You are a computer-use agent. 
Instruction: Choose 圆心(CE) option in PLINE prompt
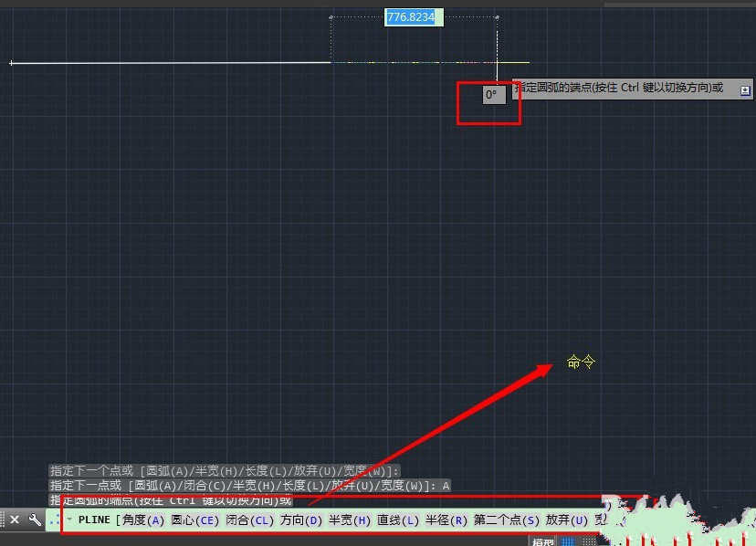[x=194, y=520]
